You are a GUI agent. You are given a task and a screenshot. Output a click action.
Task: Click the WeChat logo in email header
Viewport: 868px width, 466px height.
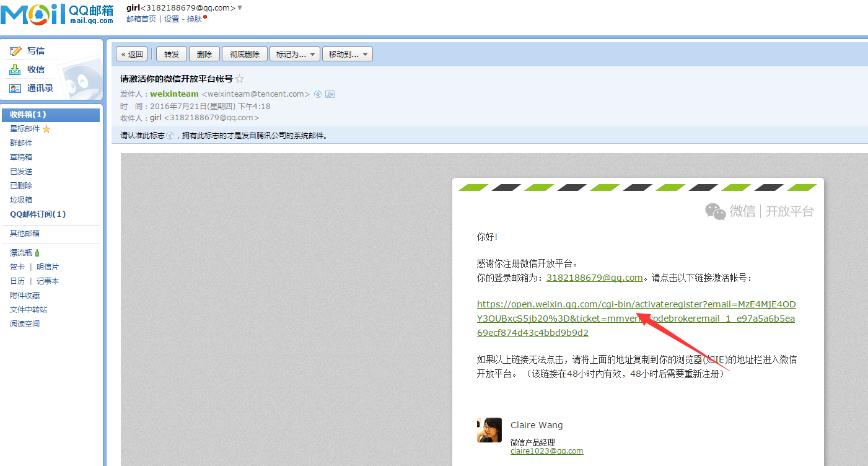click(x=716, y=211)
